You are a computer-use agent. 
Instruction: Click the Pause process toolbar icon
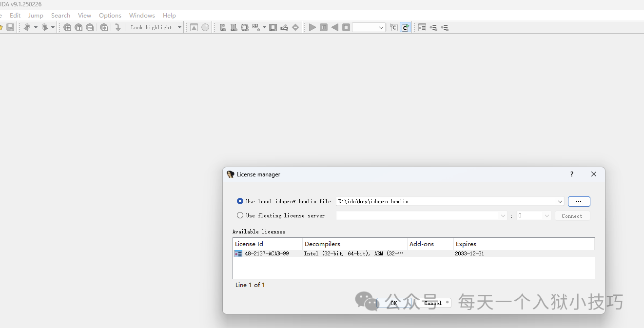tap(324, 27)
